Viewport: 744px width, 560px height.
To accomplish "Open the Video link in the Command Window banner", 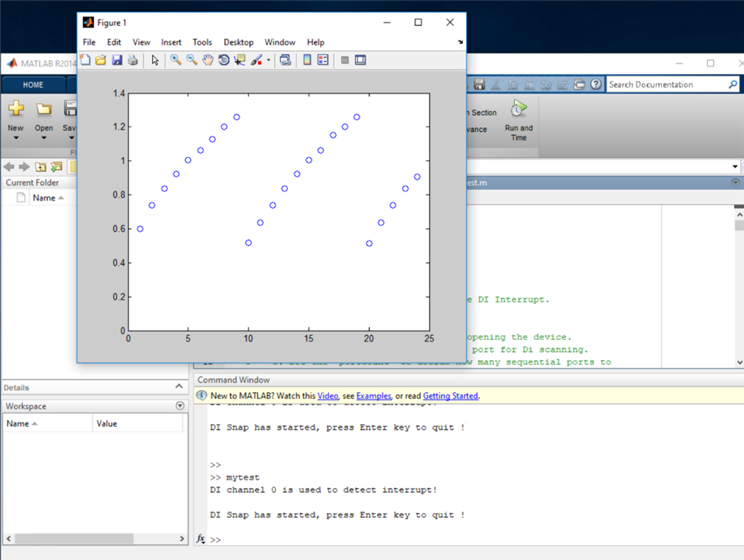I will coord(328,396).
